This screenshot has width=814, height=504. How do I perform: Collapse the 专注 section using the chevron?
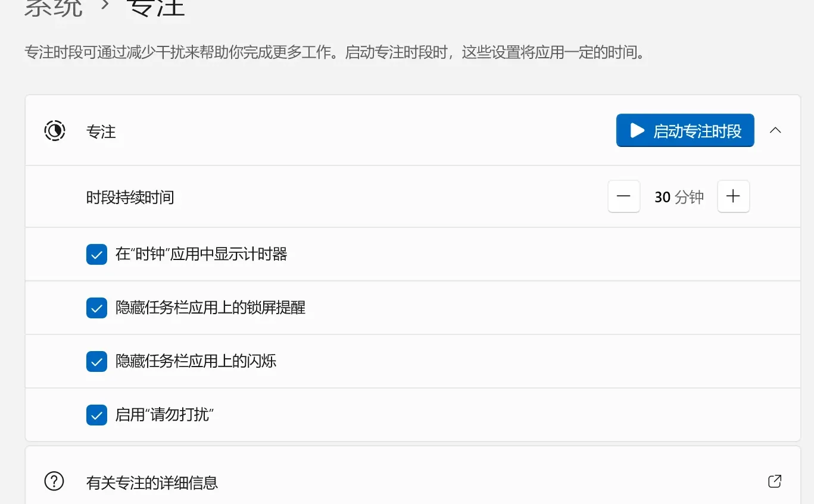[775, 130]
